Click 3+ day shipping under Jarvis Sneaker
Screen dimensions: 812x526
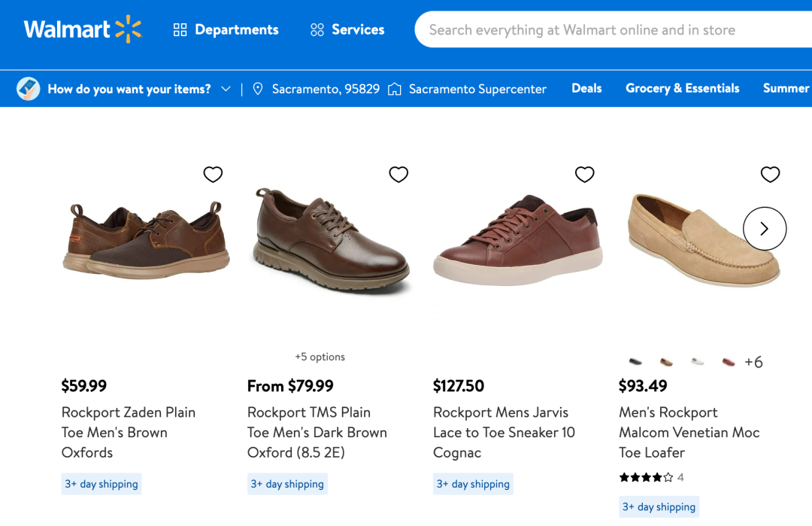click(x=474, y=484)
